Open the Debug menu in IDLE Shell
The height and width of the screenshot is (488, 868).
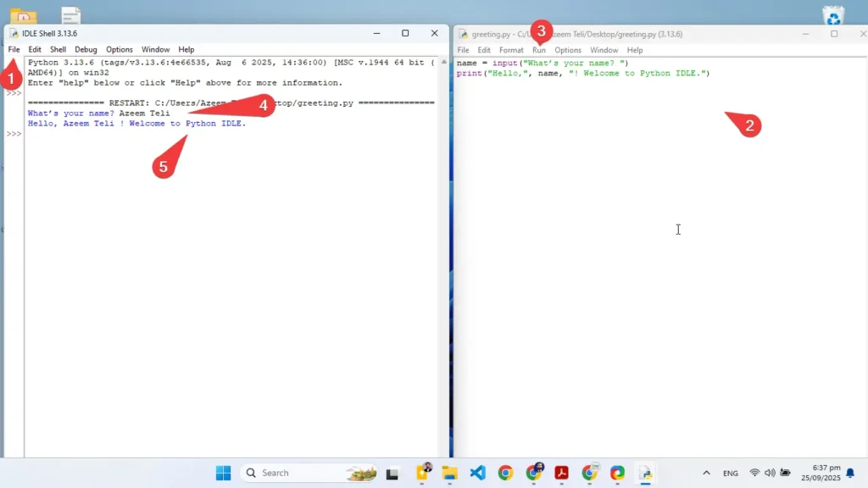click(86, 50)
